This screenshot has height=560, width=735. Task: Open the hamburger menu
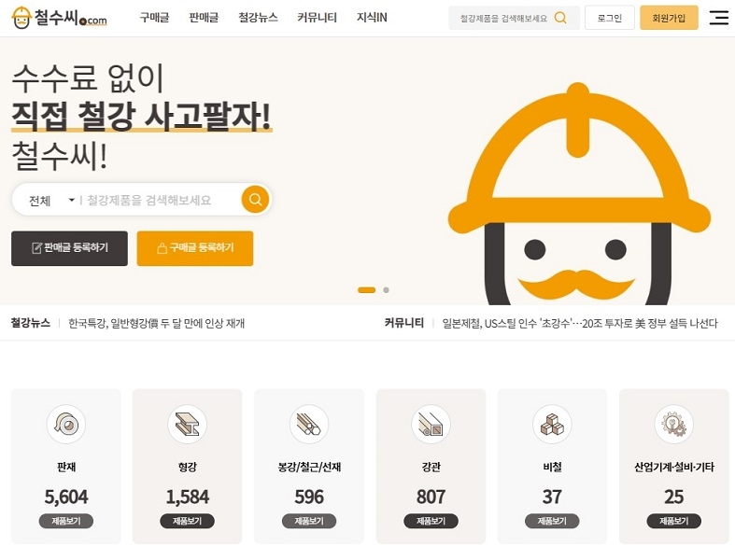tap(718, 18)
